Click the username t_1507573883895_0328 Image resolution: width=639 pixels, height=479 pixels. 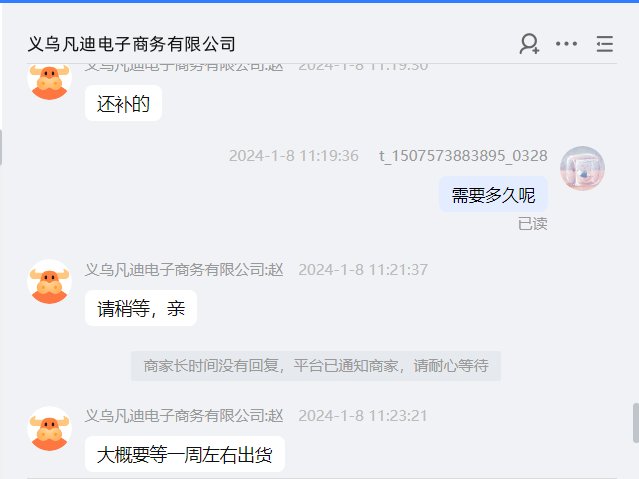463,156
